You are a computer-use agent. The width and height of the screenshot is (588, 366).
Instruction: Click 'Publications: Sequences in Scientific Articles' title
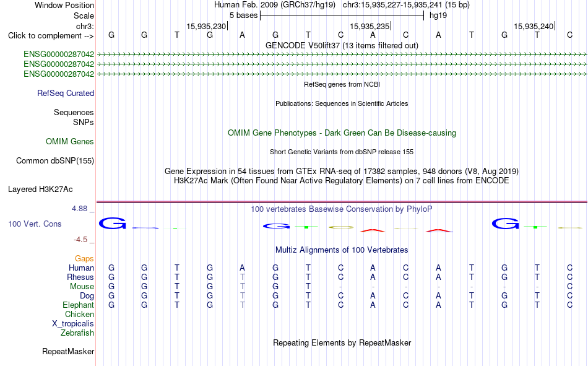(x=342, y=103)
